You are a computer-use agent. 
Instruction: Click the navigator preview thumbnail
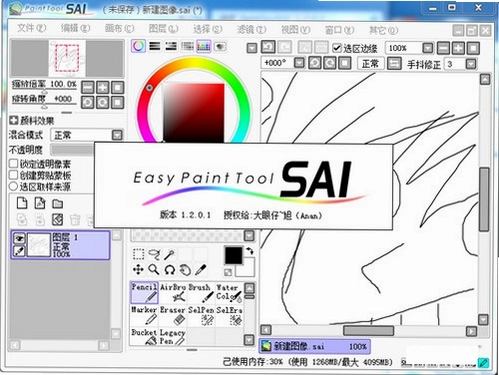67,59
